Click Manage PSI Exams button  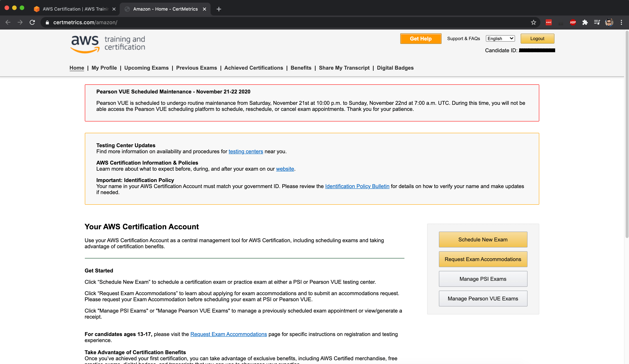coord(483,279)
